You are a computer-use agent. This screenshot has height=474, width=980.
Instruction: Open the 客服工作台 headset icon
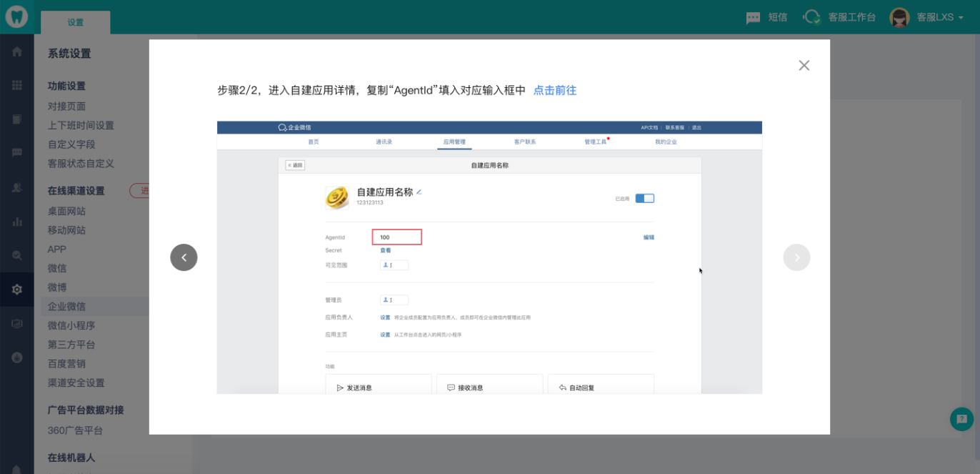click(x=812, y=17)
